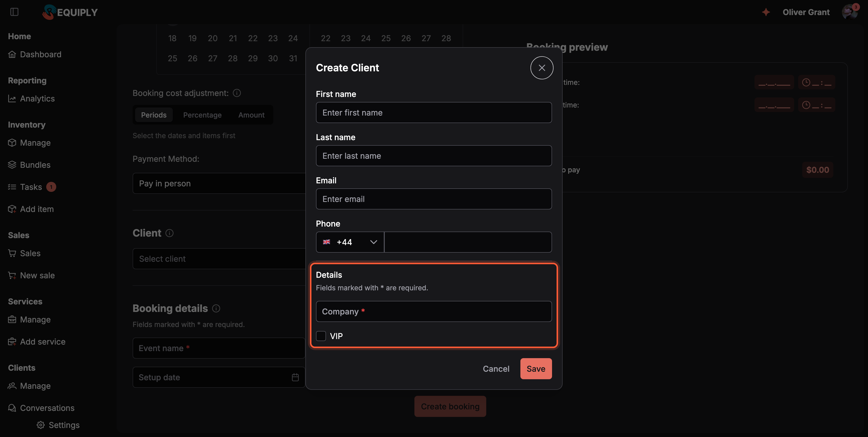The width and height of the screenshot is (868, 437).
Task: Click the Equiply logo
Action: (70, 12)
